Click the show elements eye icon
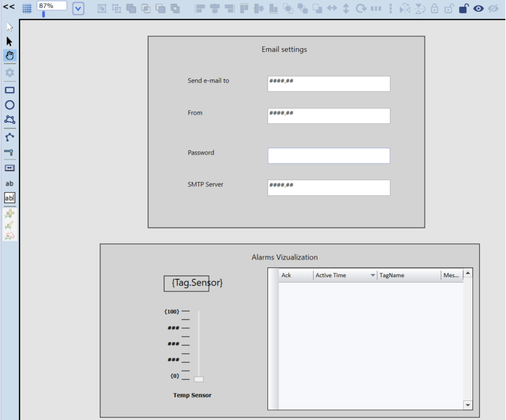The image size is (506, 420). point(479,9)
